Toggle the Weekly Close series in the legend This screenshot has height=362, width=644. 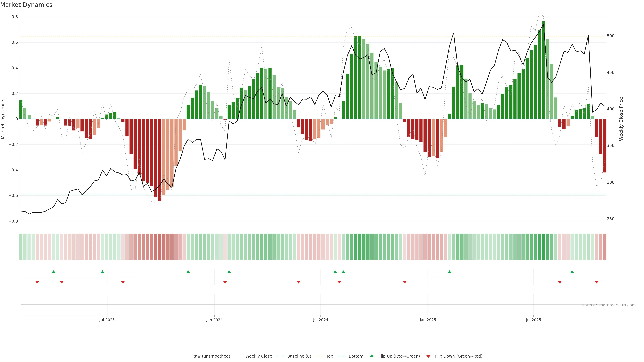click(x=258, y=356)
